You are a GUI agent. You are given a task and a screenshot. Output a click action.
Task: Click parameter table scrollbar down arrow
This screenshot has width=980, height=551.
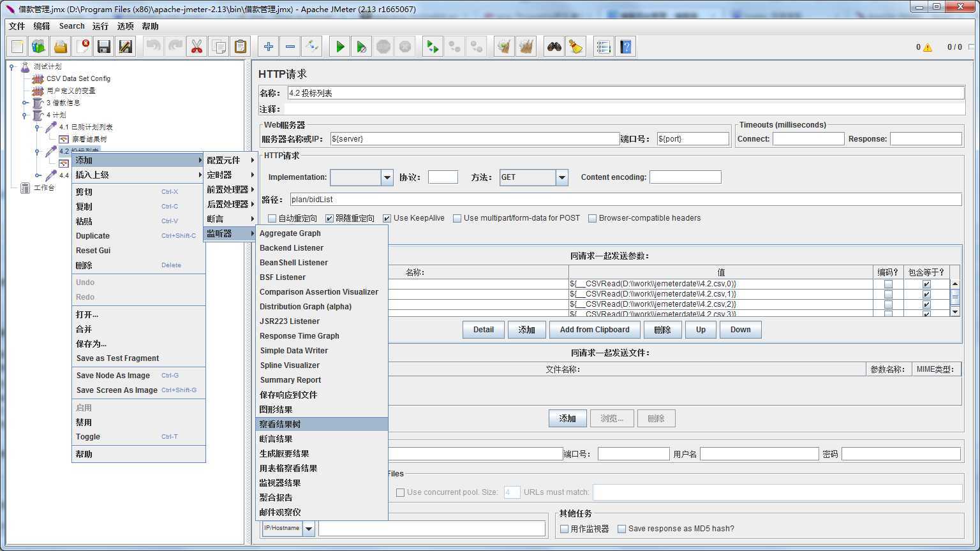tap(955, 311)
